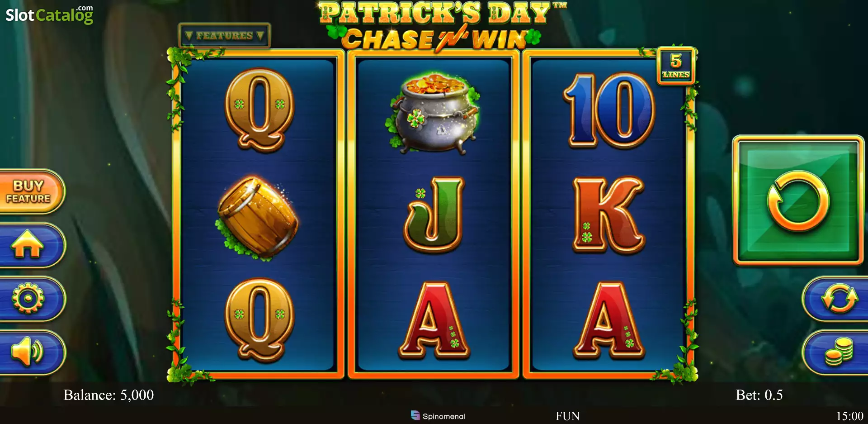
Task: Expand the Features dropdown
Action: tap(224, 35)
